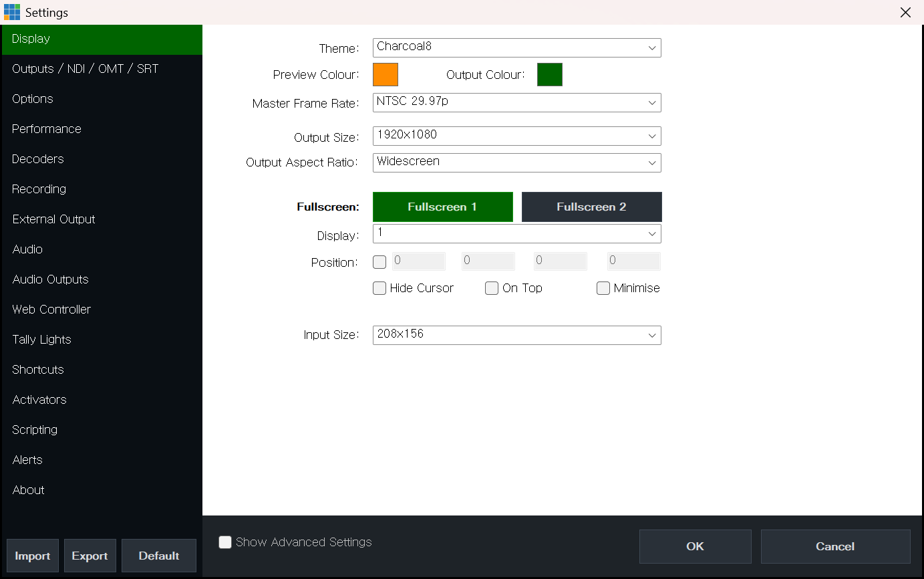Open the Output Size dropdown
This screenshot has width=924, height=579.
(517, 136)
